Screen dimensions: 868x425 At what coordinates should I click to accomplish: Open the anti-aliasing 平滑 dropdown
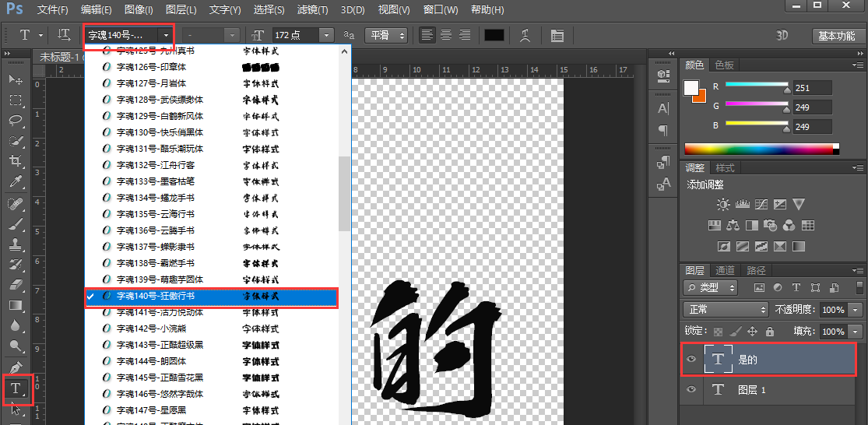(x=386, y=35)
